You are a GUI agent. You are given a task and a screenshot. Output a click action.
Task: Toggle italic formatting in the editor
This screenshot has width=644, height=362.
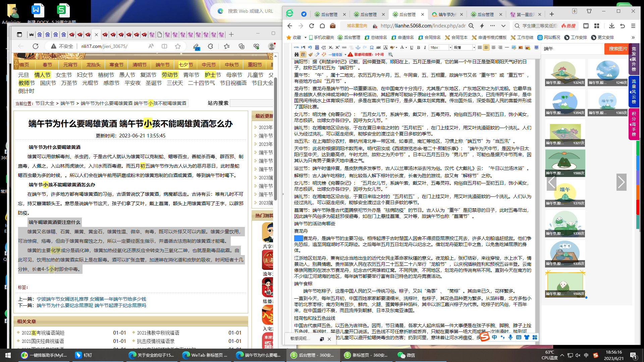coord(425,48)
